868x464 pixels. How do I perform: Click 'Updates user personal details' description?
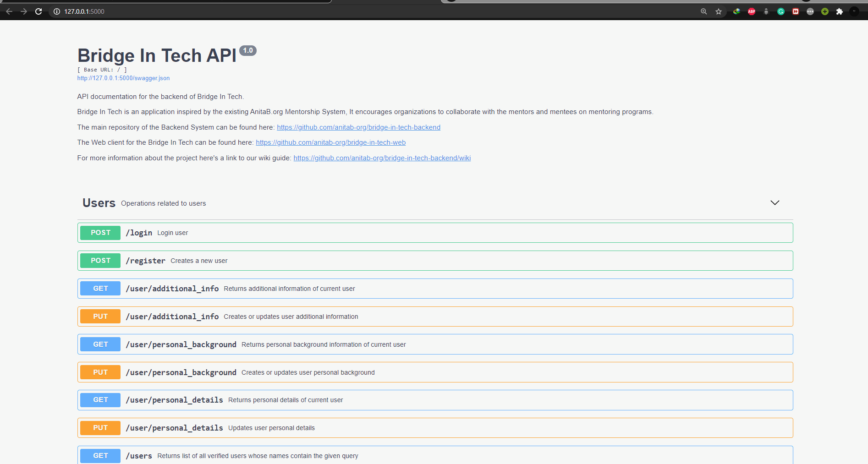(271, 428)
